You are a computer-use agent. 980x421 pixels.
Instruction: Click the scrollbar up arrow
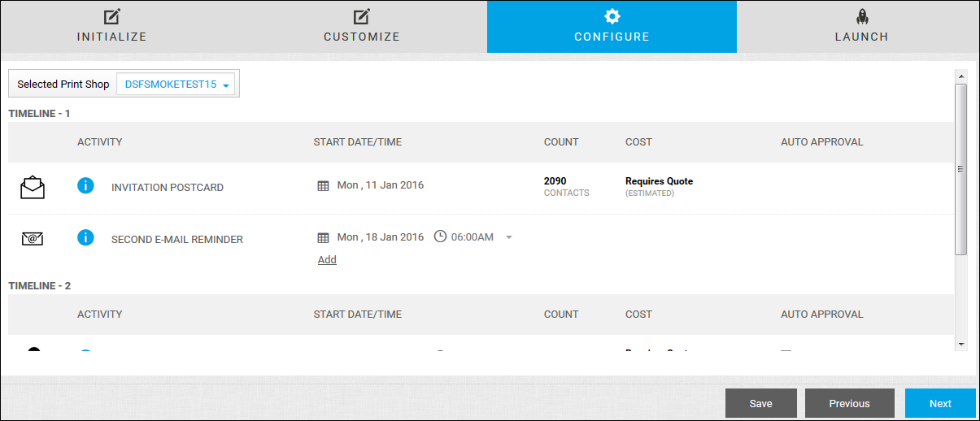(x=960, y=76)
